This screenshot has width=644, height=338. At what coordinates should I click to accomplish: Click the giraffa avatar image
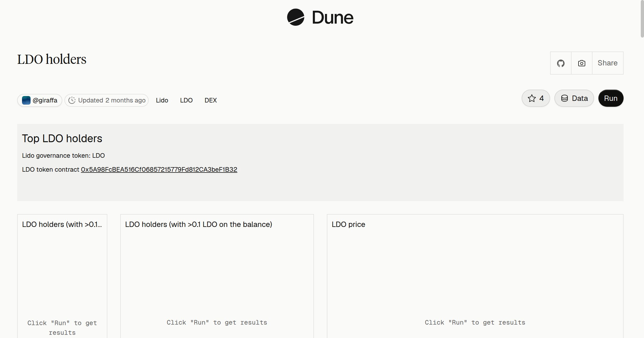tap(26, 100)
